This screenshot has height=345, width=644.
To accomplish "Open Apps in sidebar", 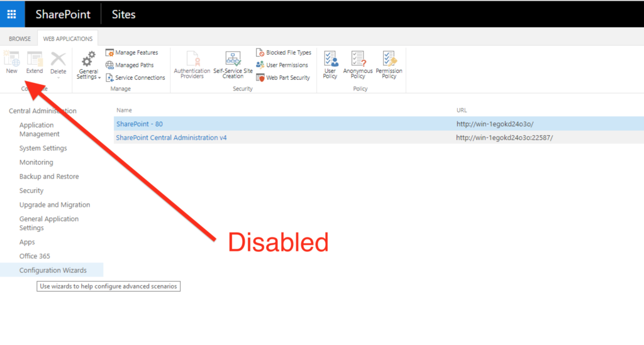I will click(27, 242).
